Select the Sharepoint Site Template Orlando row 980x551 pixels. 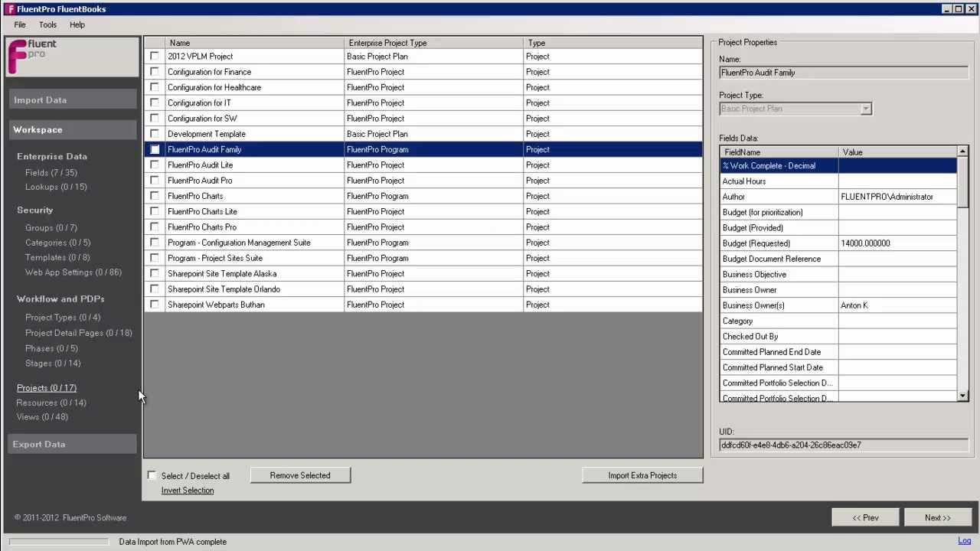pyautogui.click(x=423, y=289)
